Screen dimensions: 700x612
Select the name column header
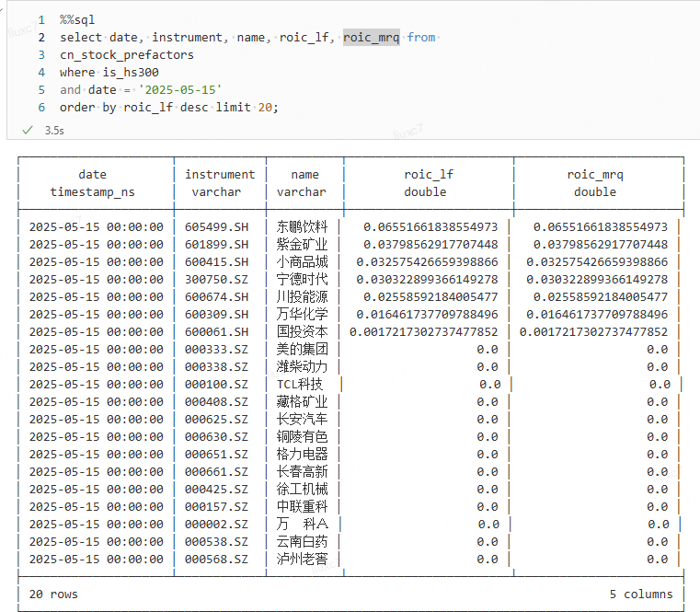pos(304,174)
